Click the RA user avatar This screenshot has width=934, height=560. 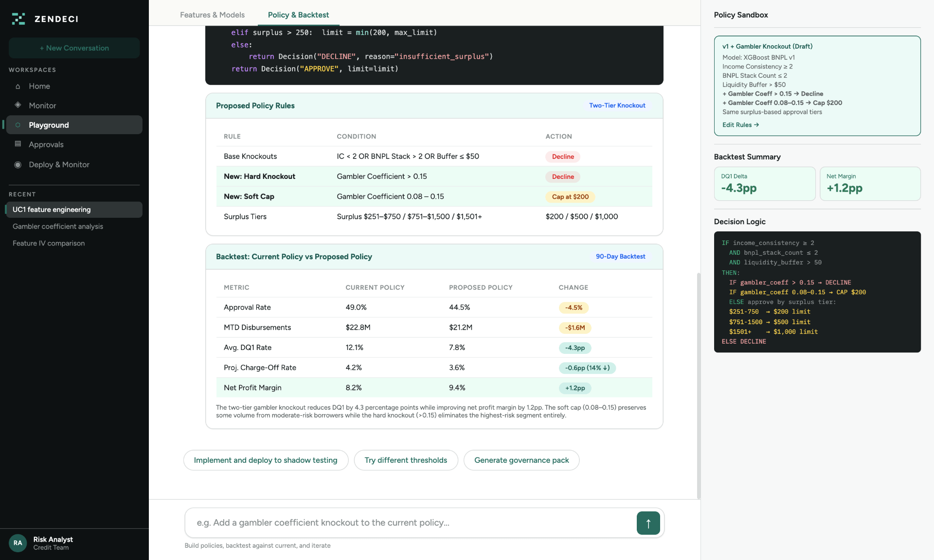(x=18, y=543)
